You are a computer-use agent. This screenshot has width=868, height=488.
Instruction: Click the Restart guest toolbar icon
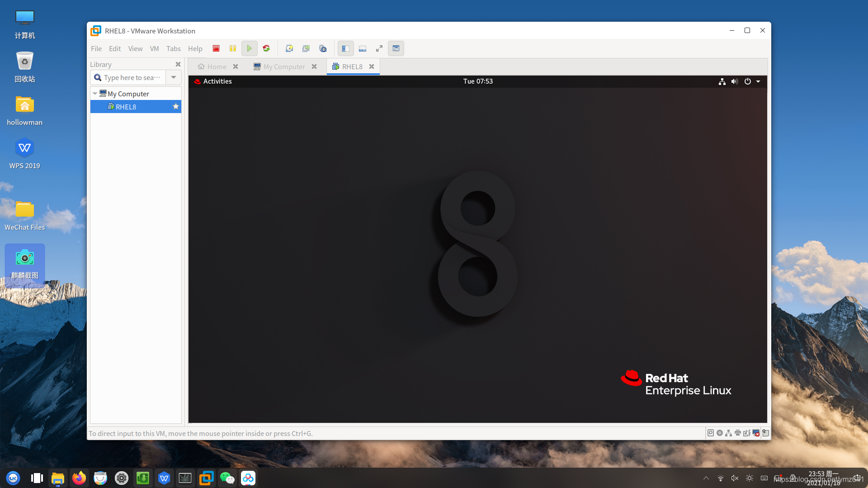[266, 48]
